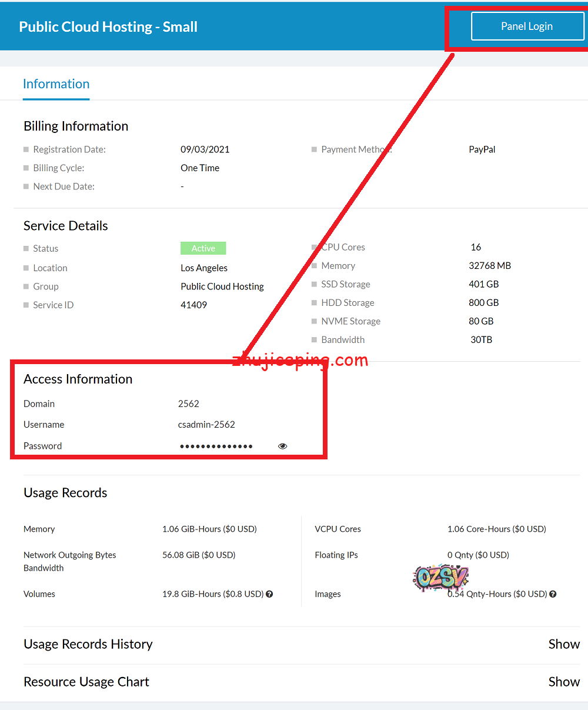Click the OZSV graffiti logo
The width and height of the screenshot is (588, 710).
pos(440,578)
